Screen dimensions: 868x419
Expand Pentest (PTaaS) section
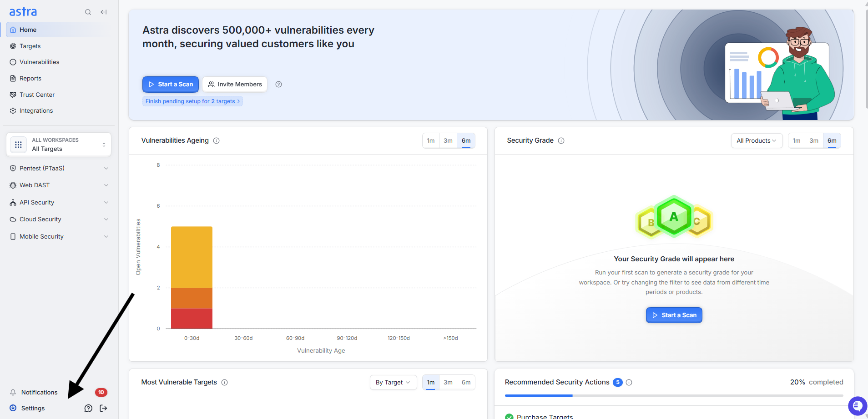[x=59, y=169]
